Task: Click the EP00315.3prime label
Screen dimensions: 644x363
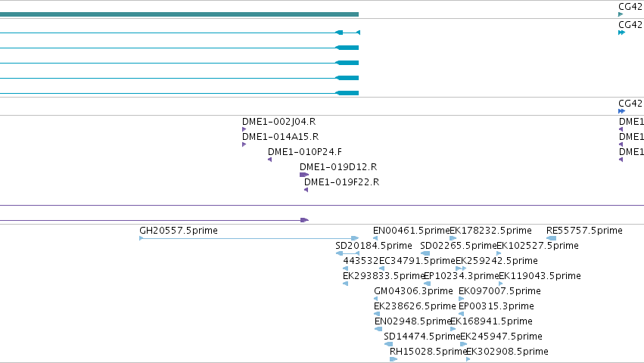Action: point(496,306)
